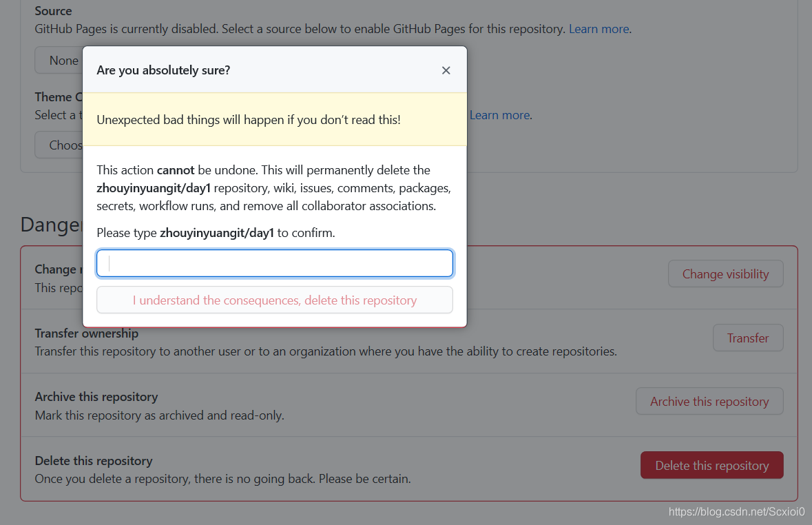The image size is (812, 525).
Task: Click the outlined Archive this repository button
Action: click(709, 401)
